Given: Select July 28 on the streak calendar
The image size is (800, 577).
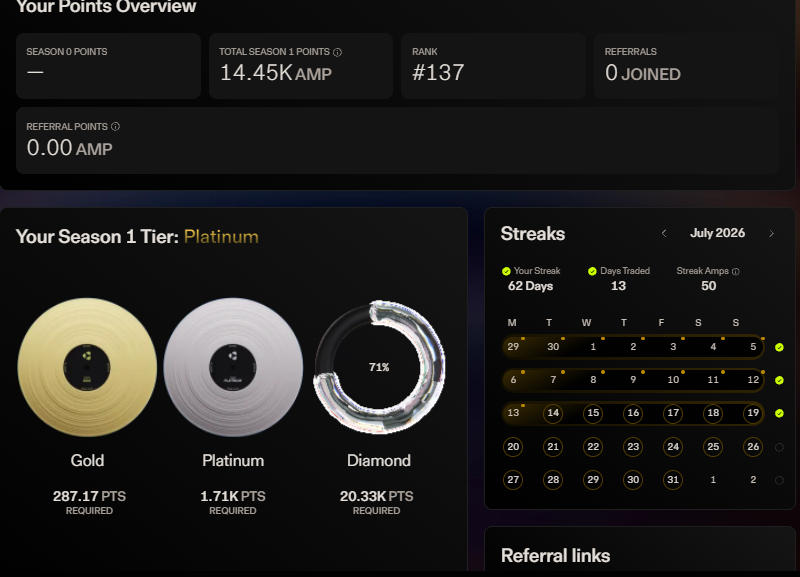Looking at the screenshot, I should coord(553,480).
